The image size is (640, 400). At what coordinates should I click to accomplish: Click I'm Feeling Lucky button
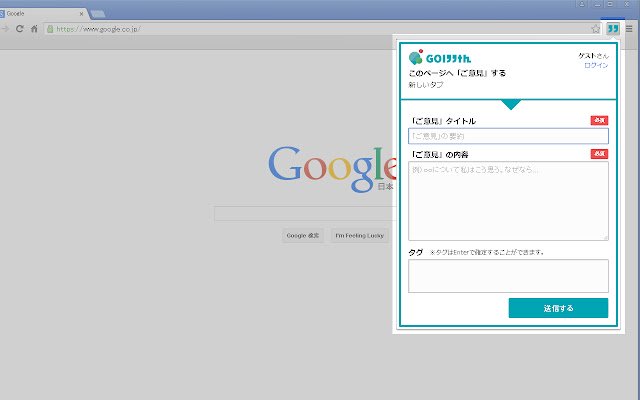tap(360, 236)
